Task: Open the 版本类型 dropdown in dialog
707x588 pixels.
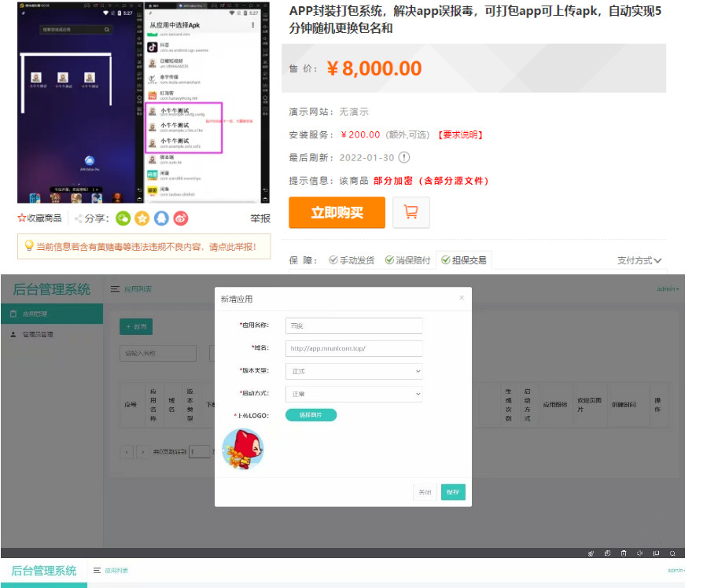Action: pyautogui.click(x=354, y=370)
